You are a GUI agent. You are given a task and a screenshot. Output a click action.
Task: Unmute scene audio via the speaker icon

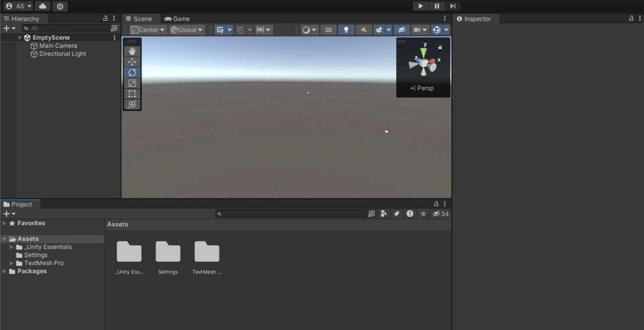coord(363,29)
